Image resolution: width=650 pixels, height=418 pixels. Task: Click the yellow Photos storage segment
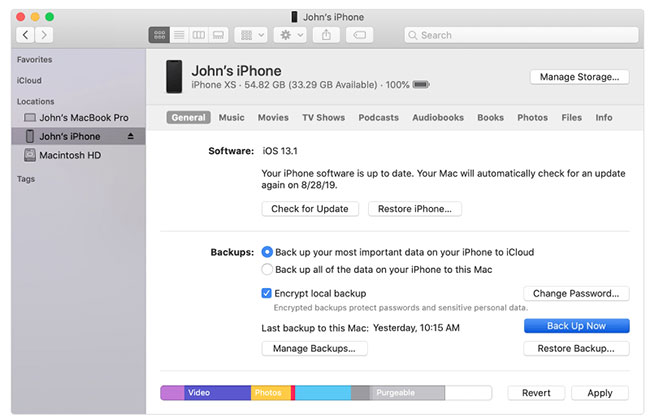coord(271,393)
